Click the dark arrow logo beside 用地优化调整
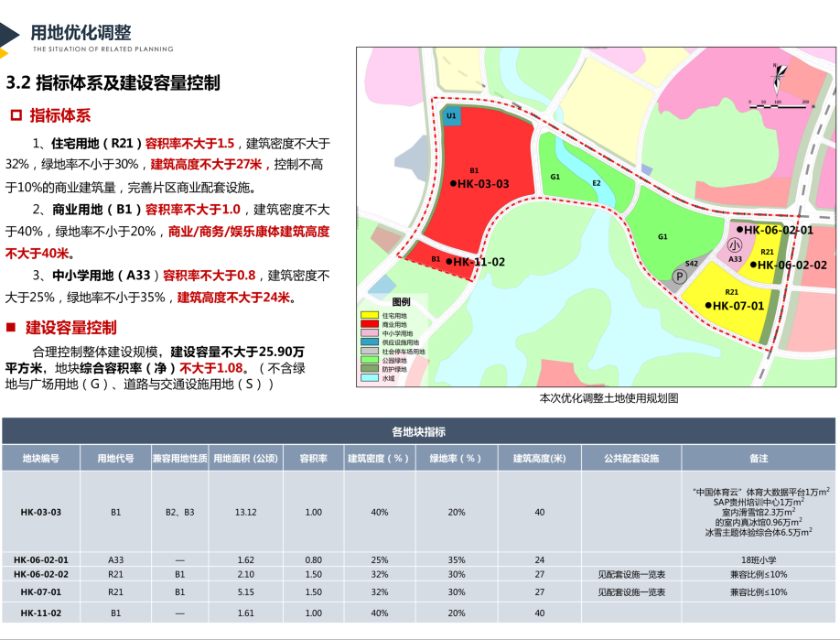 [x=9, y=36]
